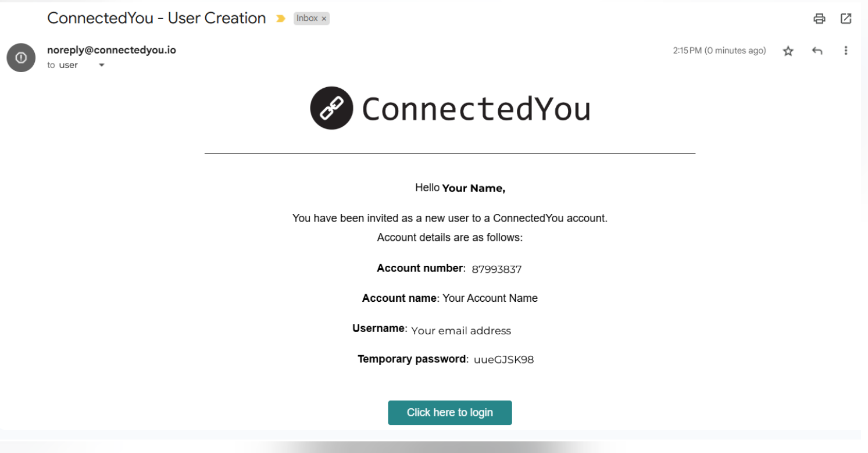This screenshot has width=868, height=453.
Task: Open email in a new window
Action: (846, 19)
